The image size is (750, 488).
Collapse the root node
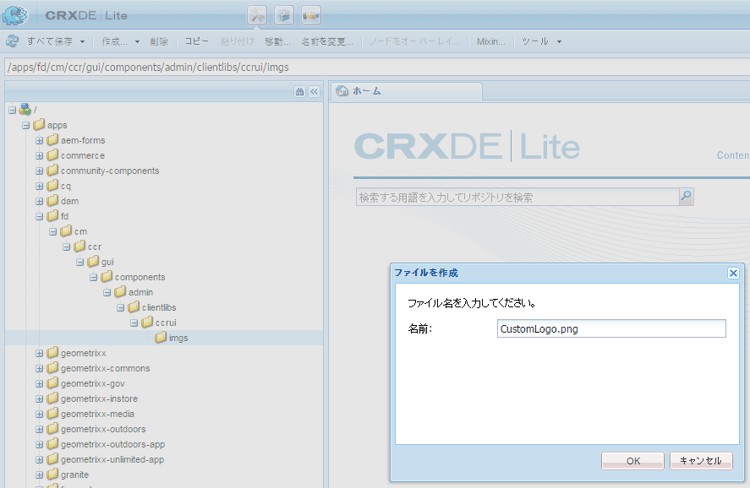pos(12,110)
